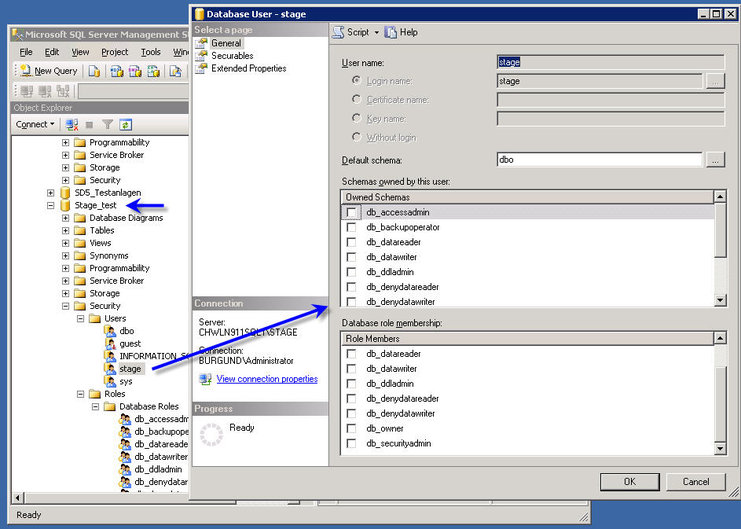This screenshot has height=529, width=741.
Task: Select the Securables page label
Action: coord(232,56)
